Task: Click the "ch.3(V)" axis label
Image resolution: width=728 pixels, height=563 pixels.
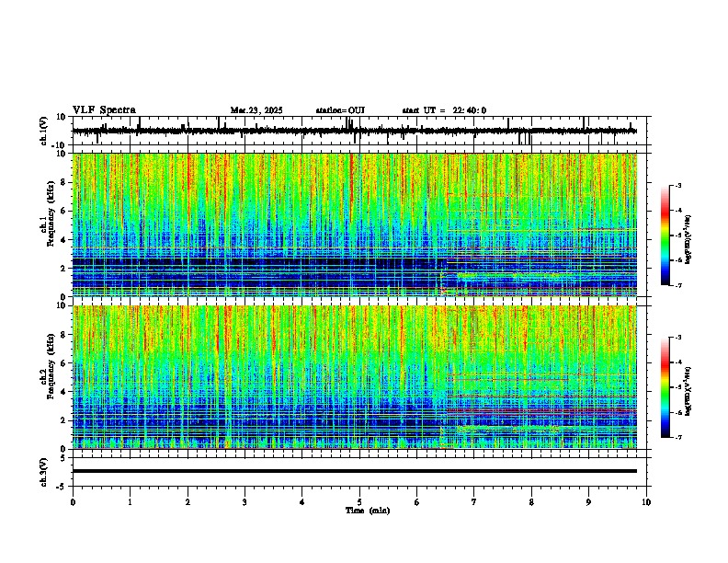Action: click(44, 472)
